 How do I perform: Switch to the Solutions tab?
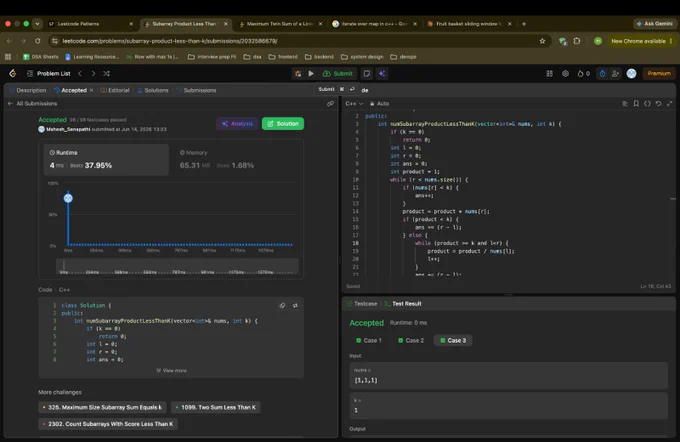coord(153,90)
